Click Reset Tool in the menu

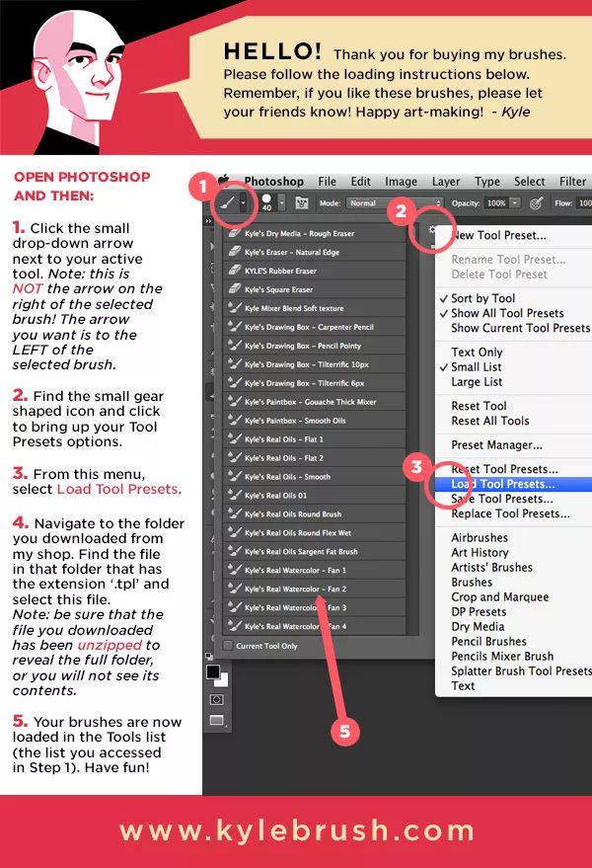pyautogui.click(x=513, y=406)
